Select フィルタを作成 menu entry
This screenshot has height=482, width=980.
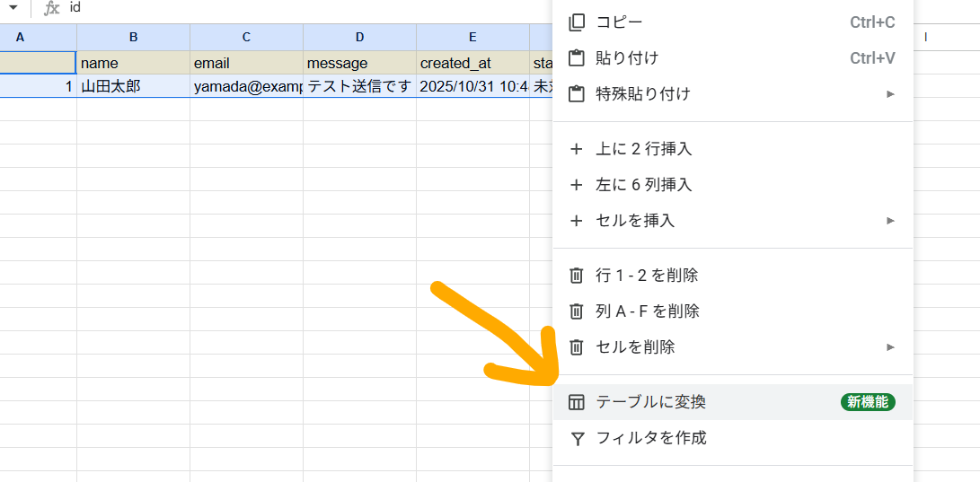(x=732, y=438)
